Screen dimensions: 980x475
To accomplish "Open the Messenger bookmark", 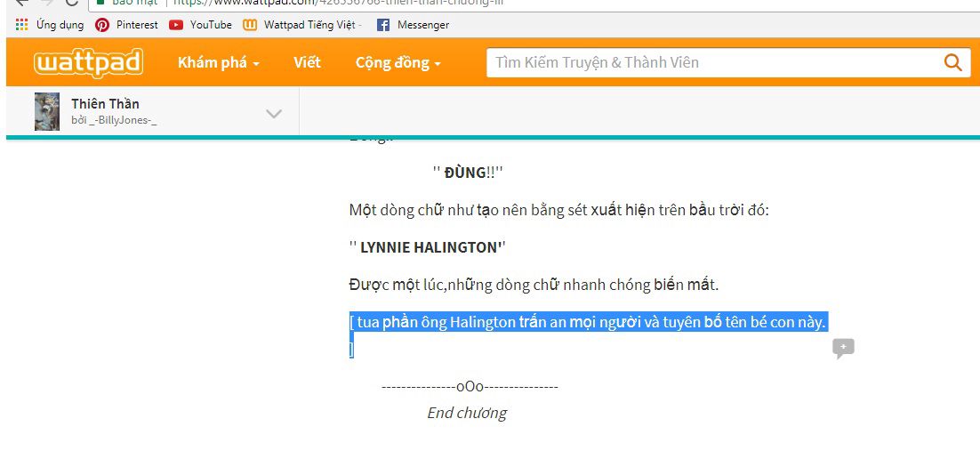I will pyautogui.click(x=413, y=25).
